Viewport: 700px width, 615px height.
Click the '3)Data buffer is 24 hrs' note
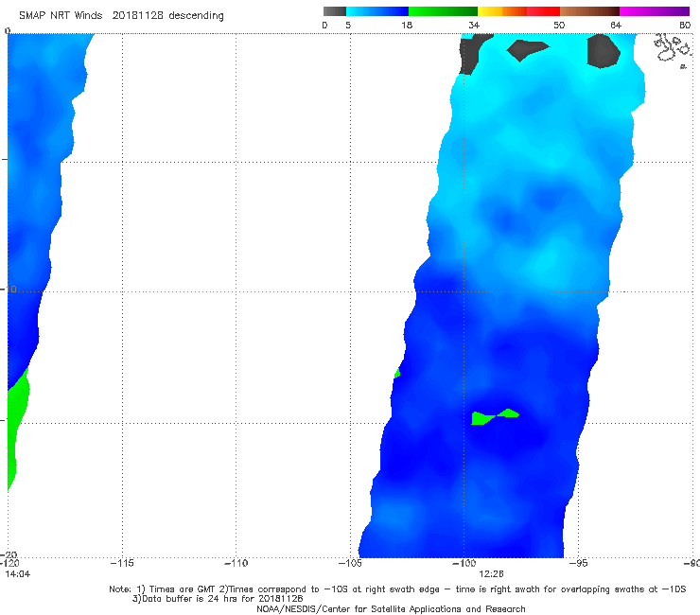pos(218,599)
